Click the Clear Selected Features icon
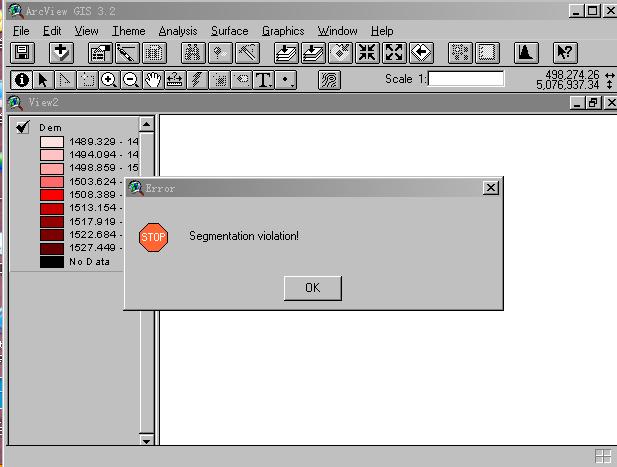The height and width of the screenshot is (467, 617). (x=487, y=53)
